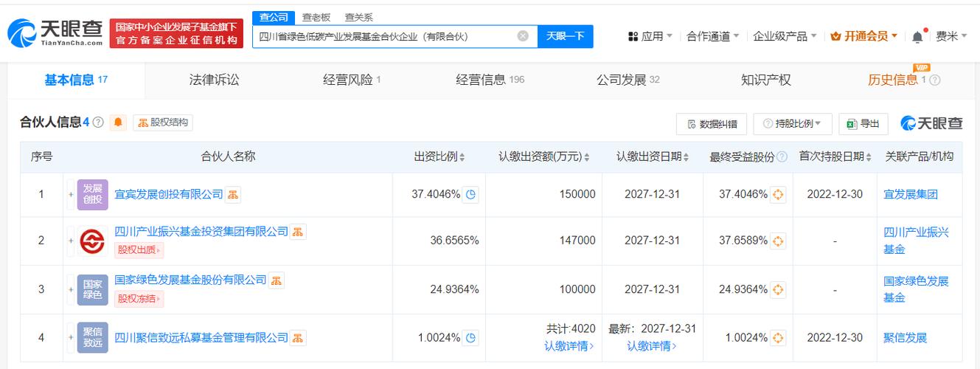The height and width of the screenshot is (369, 980).
Task: Click beneficiary target icon in row 4
Action: [x=778, y=338]
